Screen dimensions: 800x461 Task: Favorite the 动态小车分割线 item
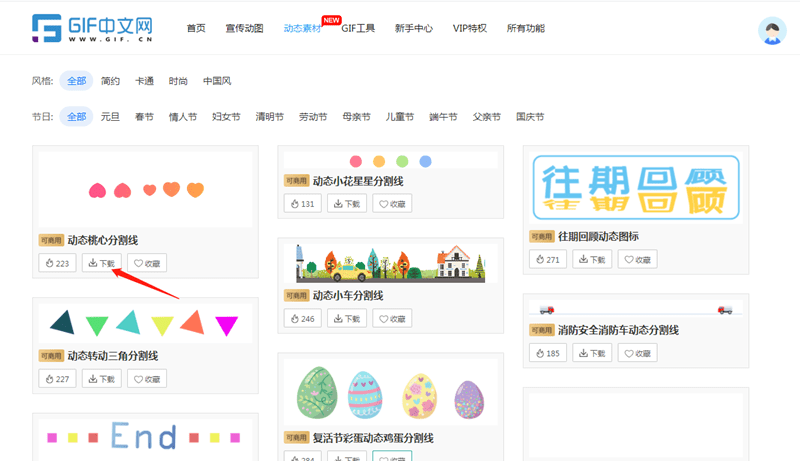pos(392,319)
